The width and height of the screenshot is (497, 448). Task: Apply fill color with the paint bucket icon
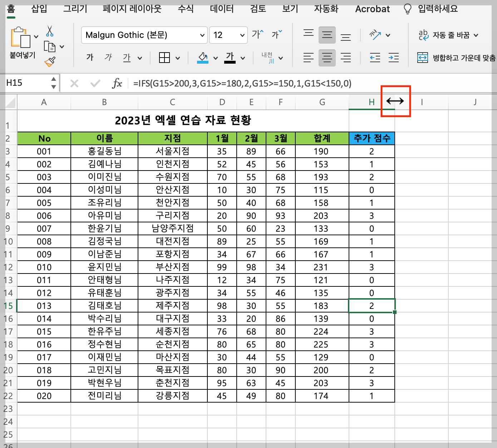[202, 58]
